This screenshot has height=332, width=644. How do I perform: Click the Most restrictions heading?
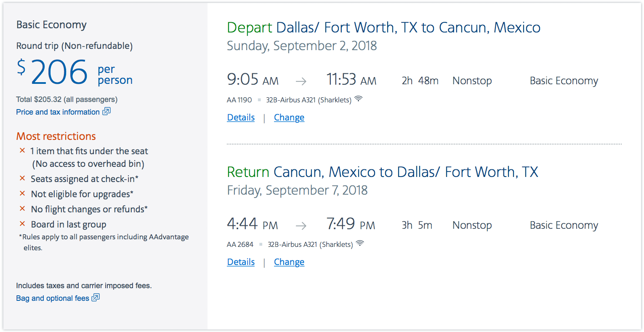[56, 137]
